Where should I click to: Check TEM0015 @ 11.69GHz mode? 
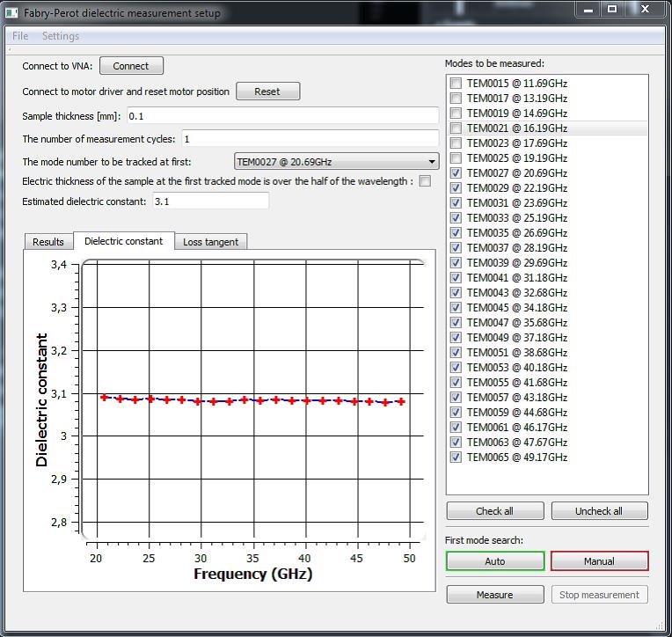click(456, 84)
